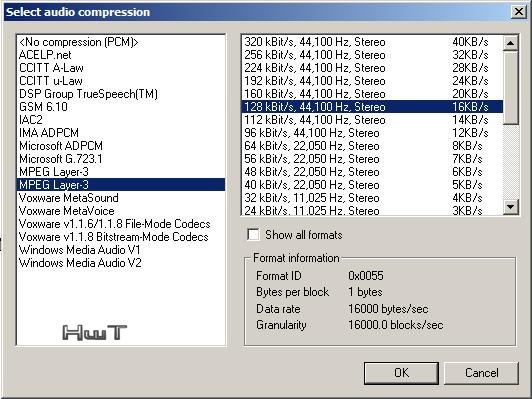This screenshot has height=399, width=532.
Task: Select Voxware v1.1.6/1.1.8 File-Mode Codecs
Action: [x=120, y=224]
